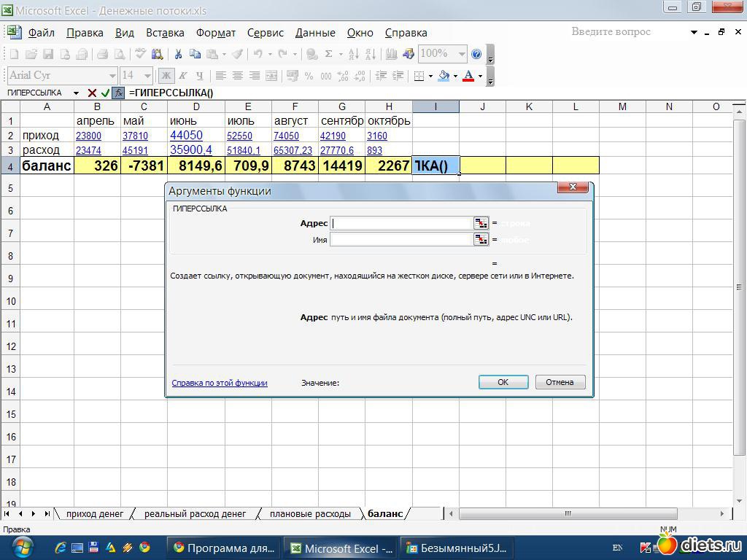Open the zoom 100% dropdown

point(462,54)
